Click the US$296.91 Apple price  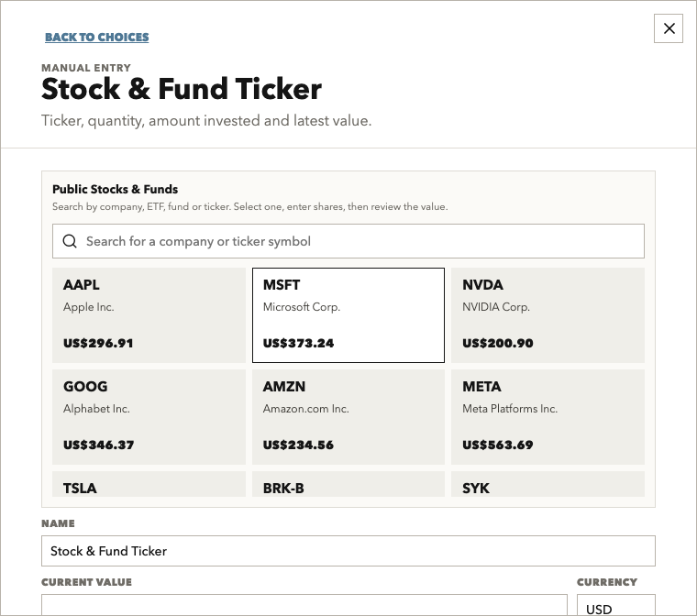(x=98, y=343)
